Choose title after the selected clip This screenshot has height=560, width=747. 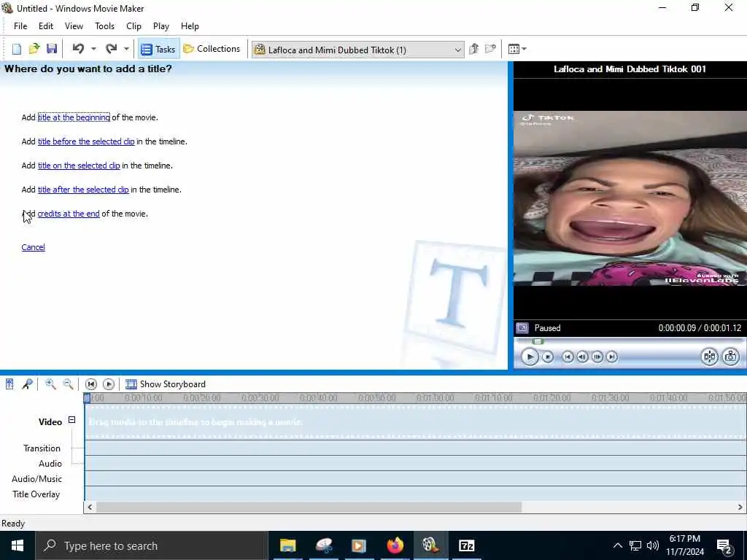coord(83,190)
